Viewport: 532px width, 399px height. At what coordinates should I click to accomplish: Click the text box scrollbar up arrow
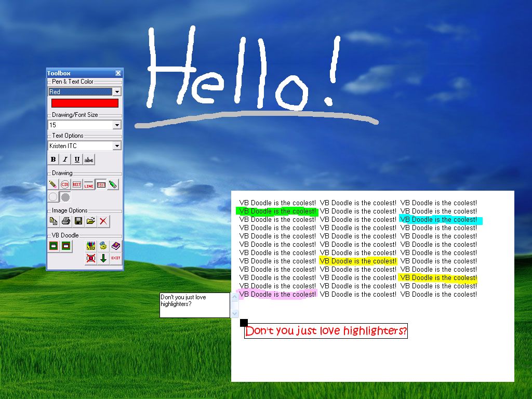pos(234,297)
